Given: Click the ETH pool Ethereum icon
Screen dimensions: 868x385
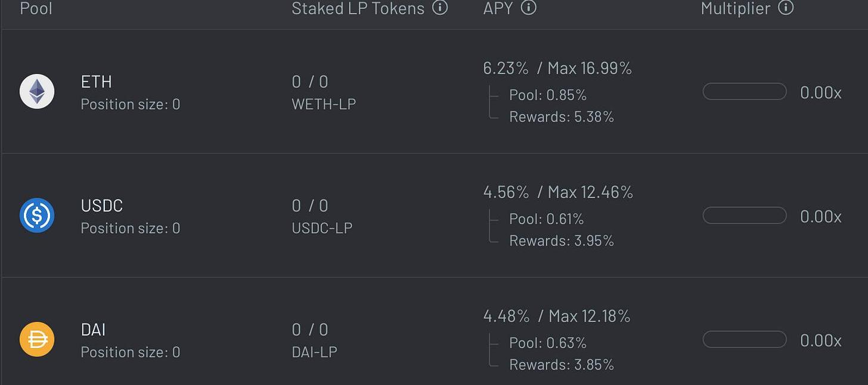Looking at the screenshot, I should coord(37,91).
